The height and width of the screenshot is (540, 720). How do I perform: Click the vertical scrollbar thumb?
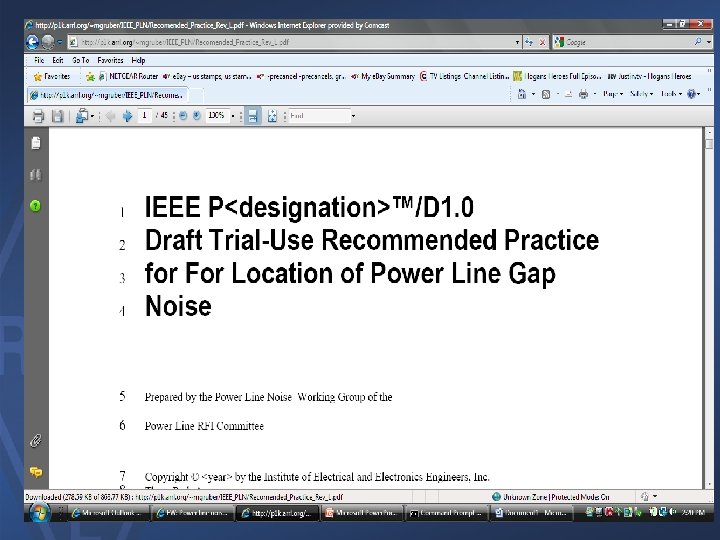coord(709,144)
